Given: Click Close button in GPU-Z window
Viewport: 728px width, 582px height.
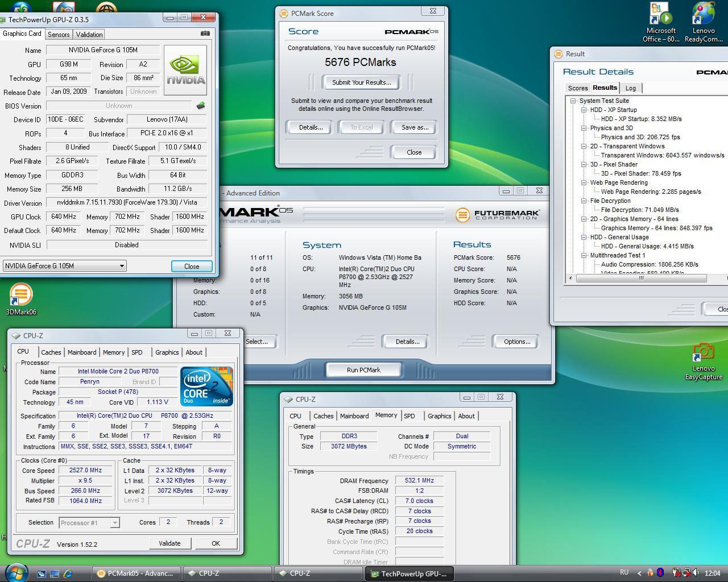Looking at the screenshot, I should (x=192, y=266).
